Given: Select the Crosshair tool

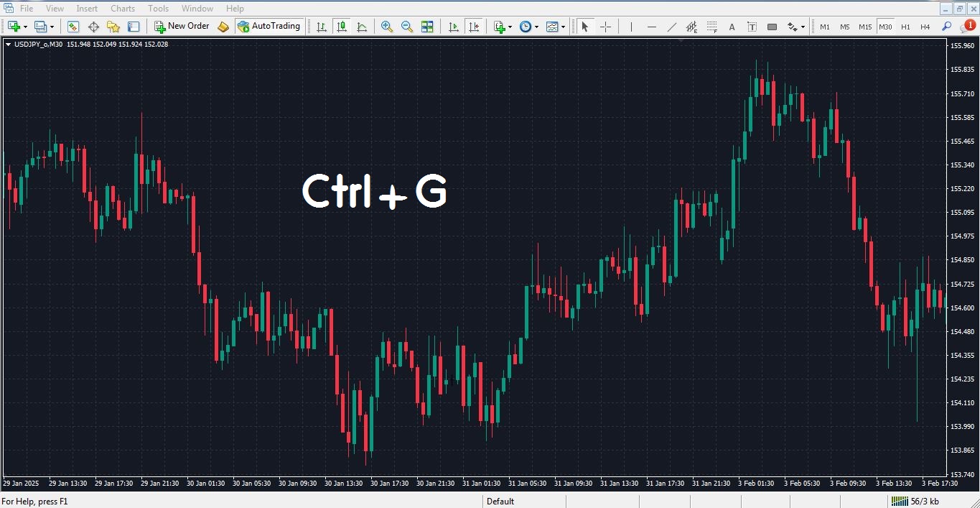Looking at the screenshot, I should tap(605, 27).
